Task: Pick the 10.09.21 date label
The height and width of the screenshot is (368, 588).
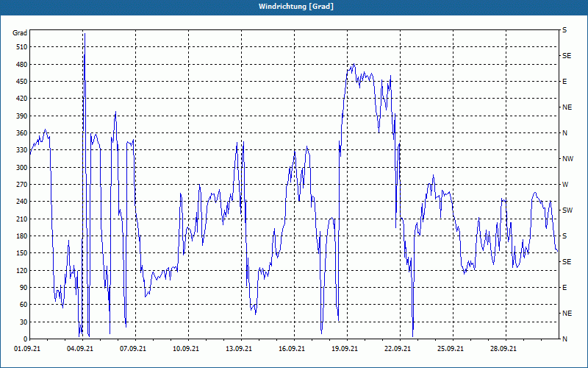Action: [x=187, y=349]
